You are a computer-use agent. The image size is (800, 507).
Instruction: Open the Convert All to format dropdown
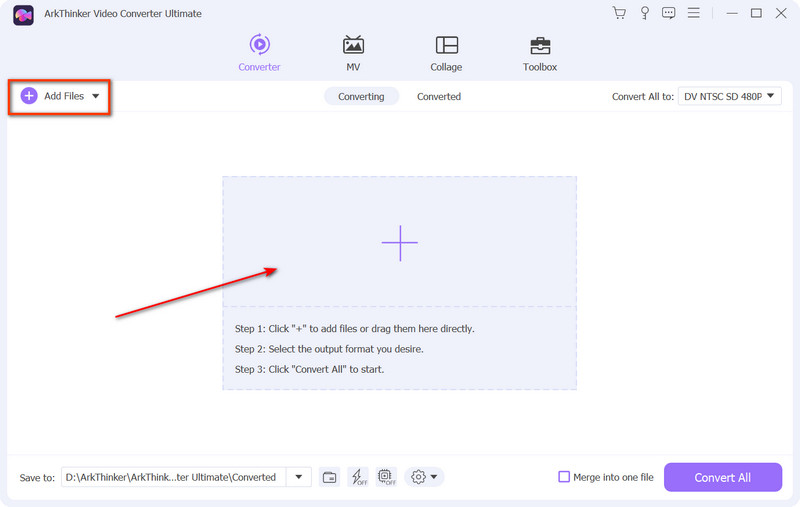tap(730, 96)
